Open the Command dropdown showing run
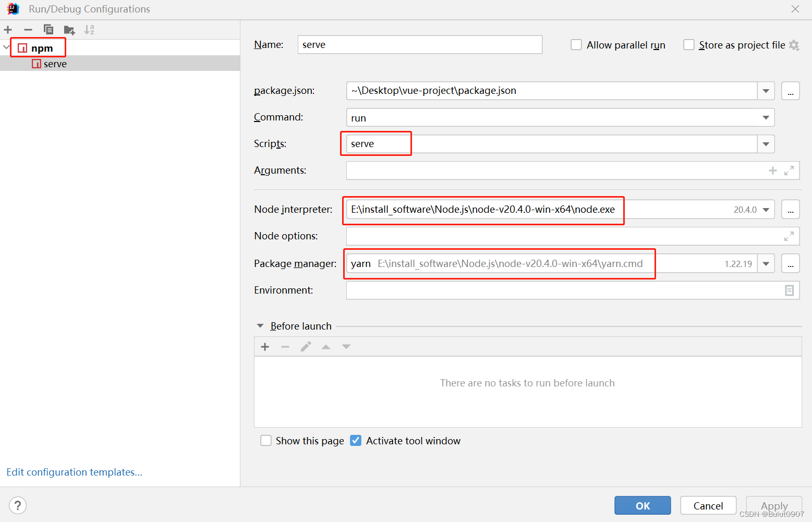Image resolution: width=812 pixels, height=522 pixels. tap(766, 117)
